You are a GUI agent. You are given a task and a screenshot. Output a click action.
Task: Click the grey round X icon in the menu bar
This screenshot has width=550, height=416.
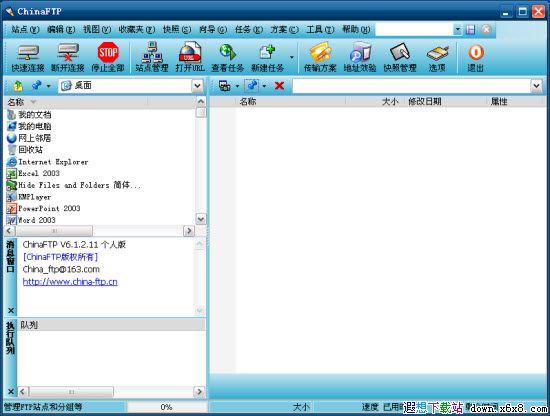[486, 29]
